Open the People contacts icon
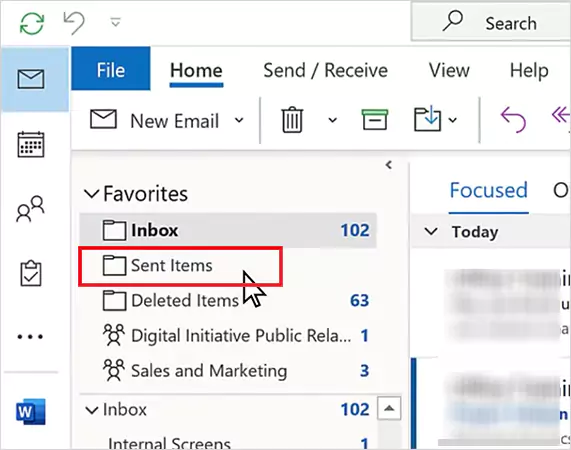The image size is (571, 450). [x=31, y=209]
